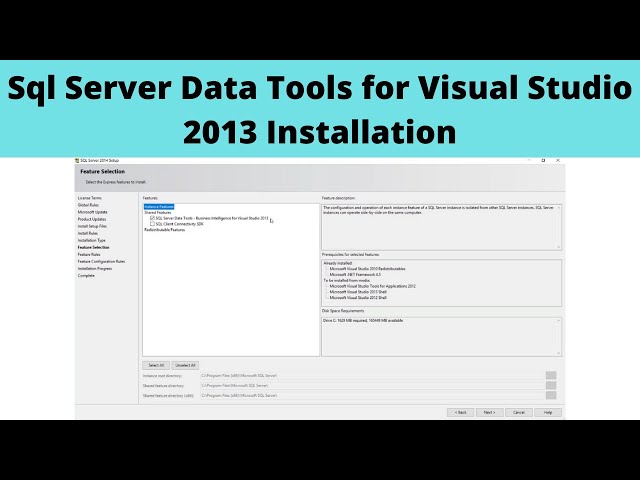Close the SQL Server 2014 Setup window
Screen dimensions: 640x480
coord(558,160)
